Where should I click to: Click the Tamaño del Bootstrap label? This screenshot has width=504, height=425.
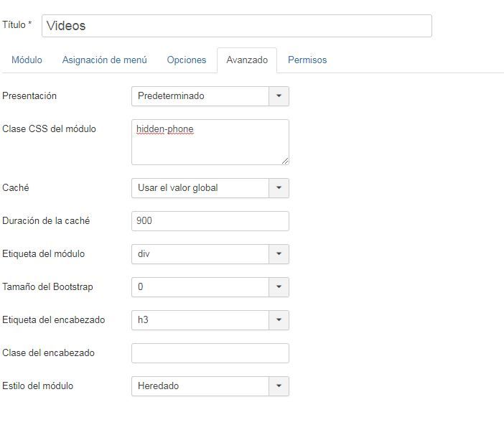pyautogui.click(x=47, y=286)
